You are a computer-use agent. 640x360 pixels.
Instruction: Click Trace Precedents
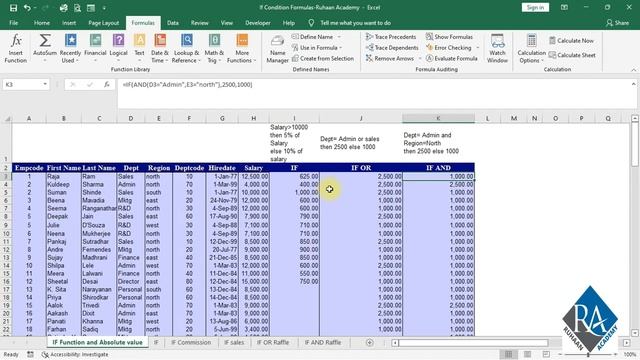pos(391,37)
